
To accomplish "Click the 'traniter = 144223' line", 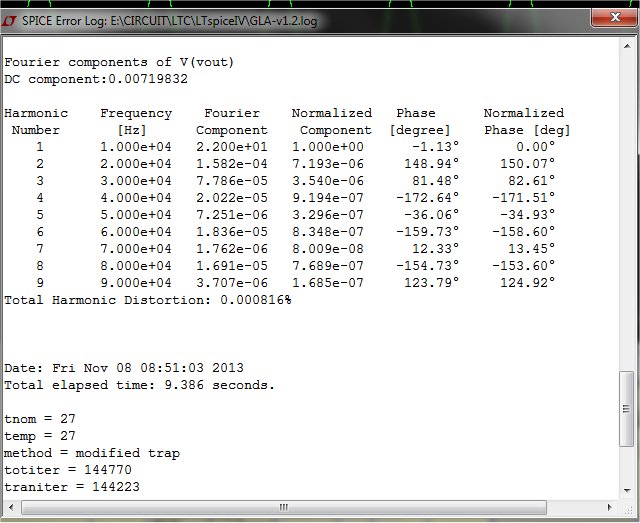I will 72,487.
